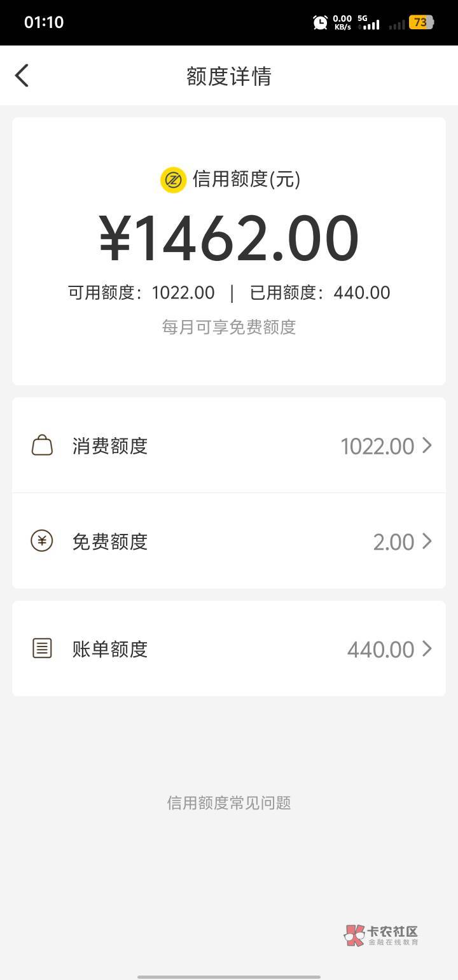Tap the bill list icon
The height and width of the screenshot is (980, 458).
[42, 649]
